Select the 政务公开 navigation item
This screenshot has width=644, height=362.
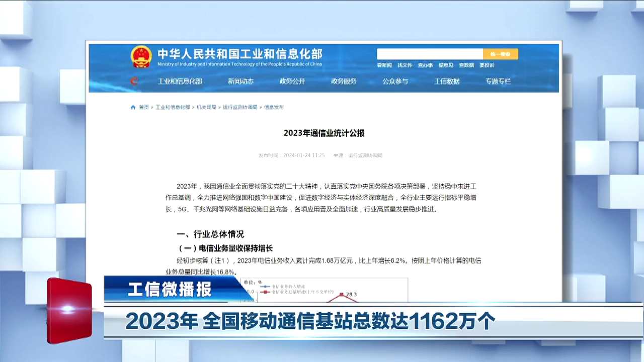click(x=292, y=81)
